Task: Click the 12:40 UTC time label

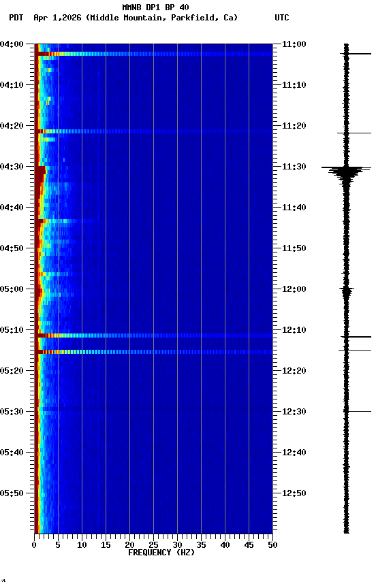Action: [294, 453]
